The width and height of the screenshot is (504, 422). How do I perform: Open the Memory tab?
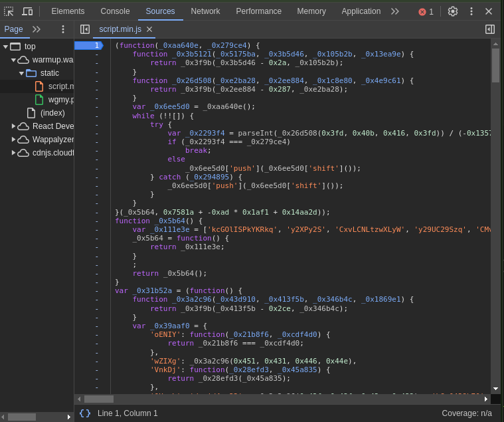click(311, 11)
